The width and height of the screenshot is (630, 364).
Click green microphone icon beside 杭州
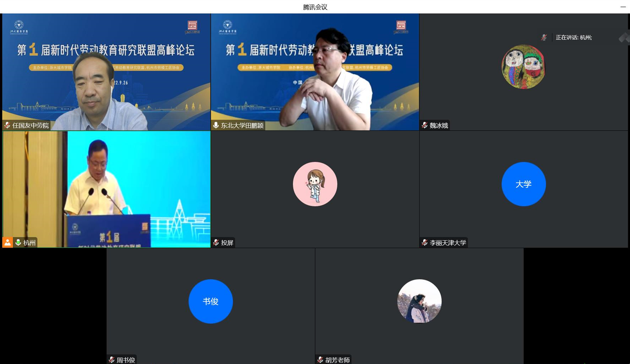[18, 243]
